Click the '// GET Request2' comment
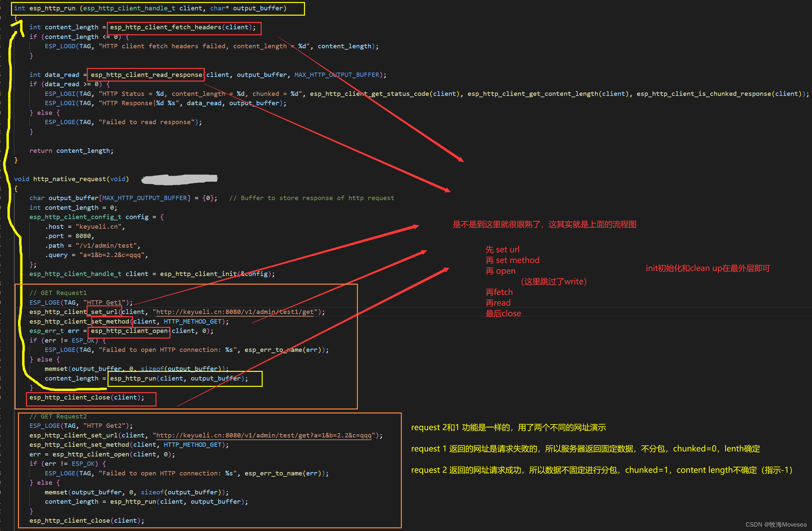The image size is (812, 531). click(58, 416)
